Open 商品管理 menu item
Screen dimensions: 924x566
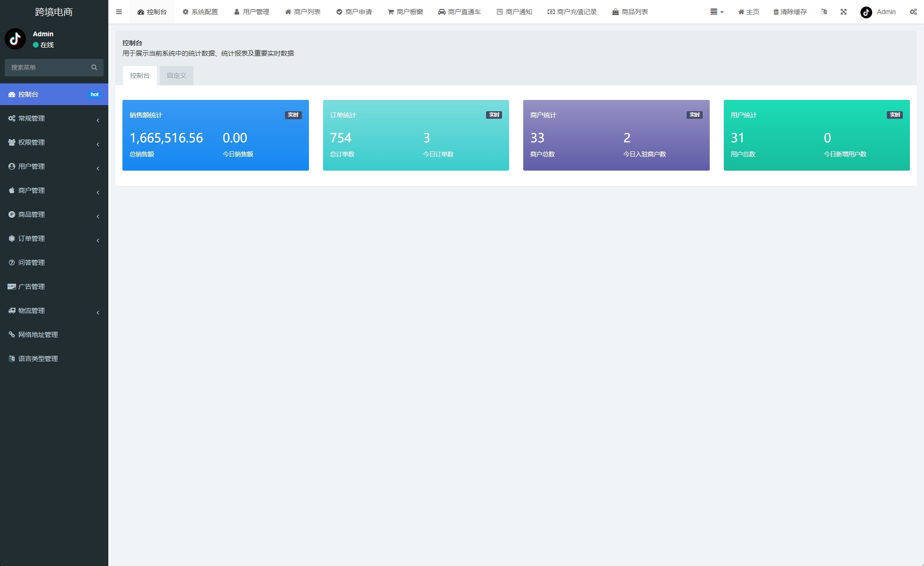54,214
